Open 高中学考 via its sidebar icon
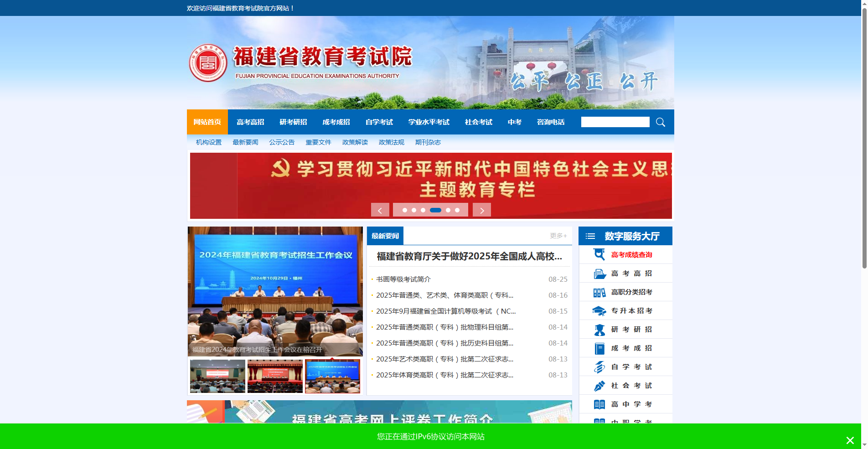 pos(599,404)
